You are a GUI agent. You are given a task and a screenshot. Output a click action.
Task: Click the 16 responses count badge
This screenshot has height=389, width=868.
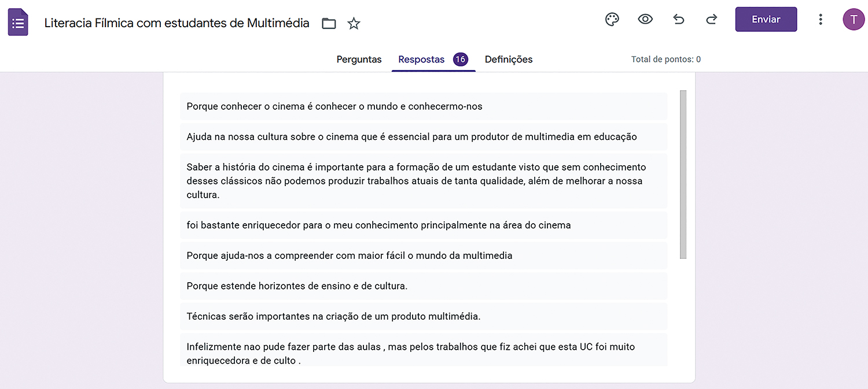tap(461, 60)
